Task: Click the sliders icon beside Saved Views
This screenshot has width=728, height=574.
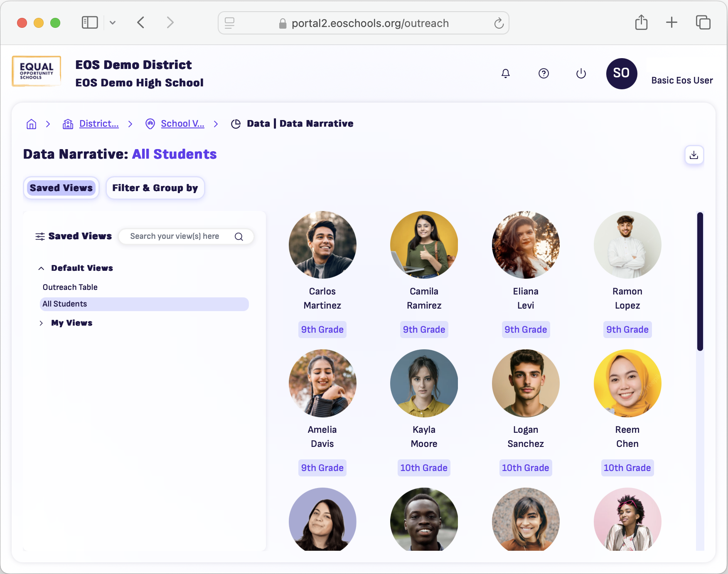Action: tap(39, 236)
